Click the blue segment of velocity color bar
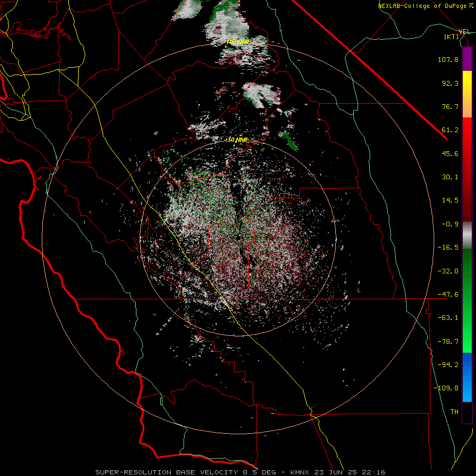 467,377
